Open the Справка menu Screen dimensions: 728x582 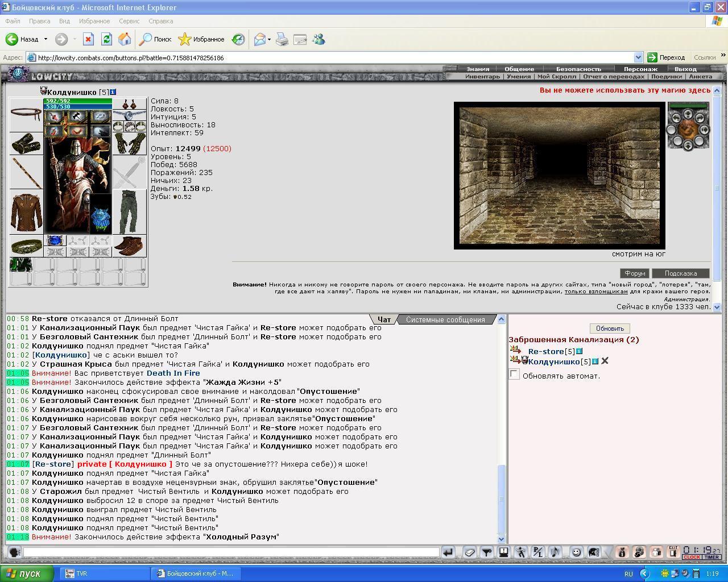tap(160, 21)
